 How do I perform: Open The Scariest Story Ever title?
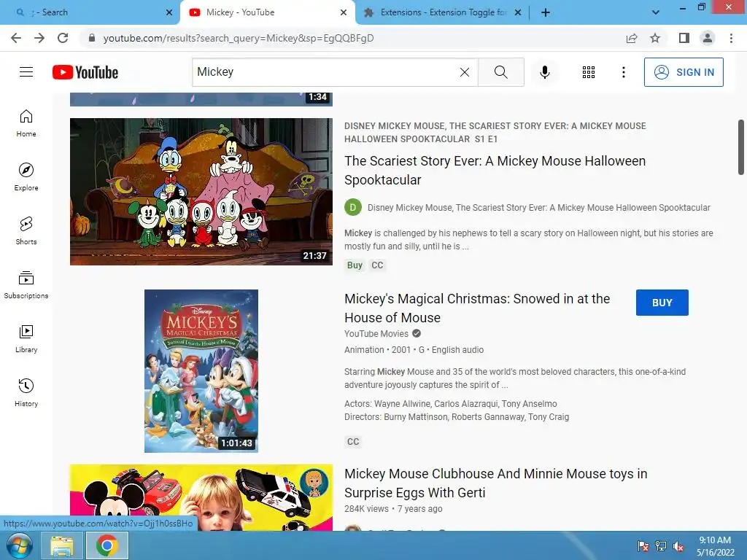[x=495, y=171]
